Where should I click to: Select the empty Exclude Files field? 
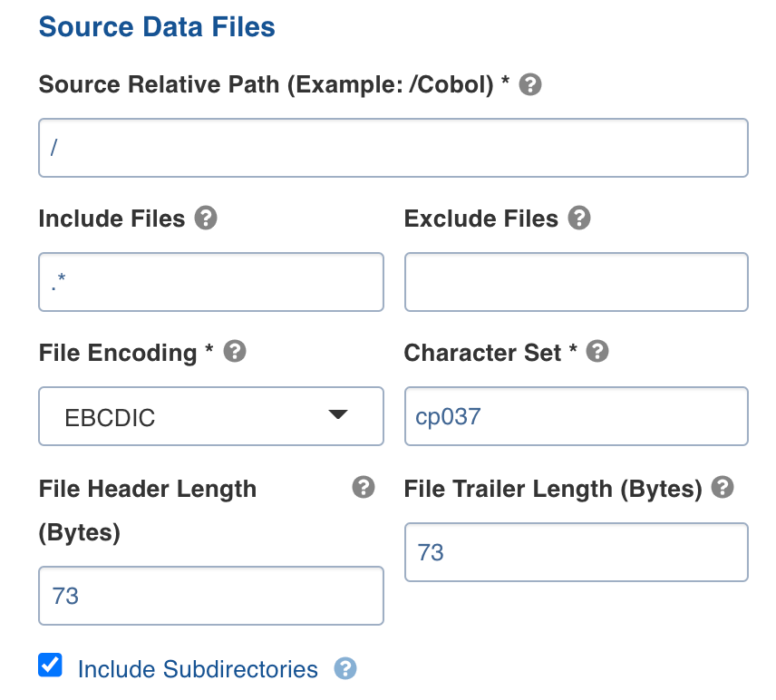pyautogui.click(x=576, y=282)
